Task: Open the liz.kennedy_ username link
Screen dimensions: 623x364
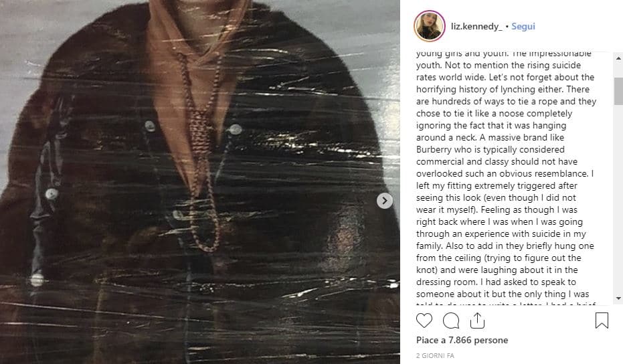Action: 475,27
